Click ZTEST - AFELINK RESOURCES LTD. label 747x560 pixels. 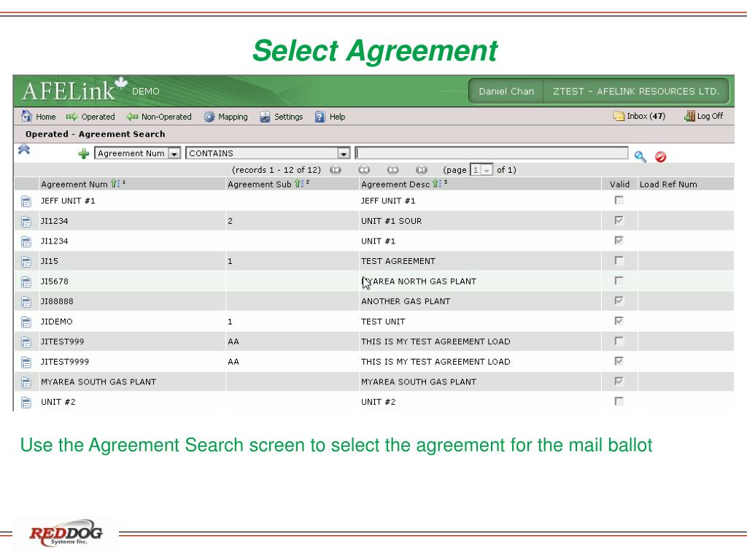[636, 91]
